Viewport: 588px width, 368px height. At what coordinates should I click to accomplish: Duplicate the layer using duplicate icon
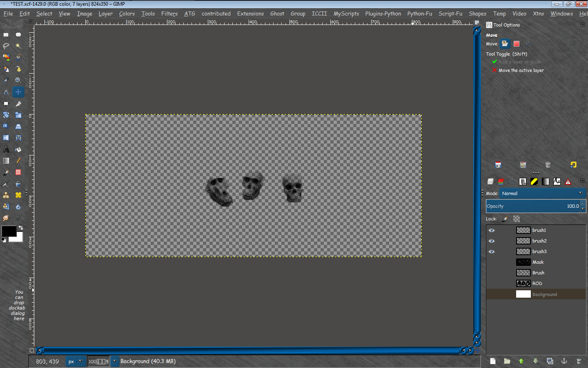point(550,361)
